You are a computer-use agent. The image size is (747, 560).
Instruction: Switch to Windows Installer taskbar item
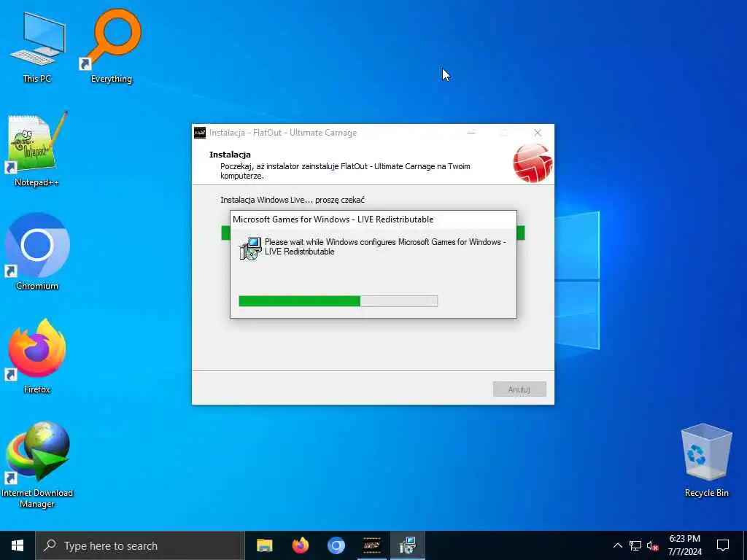408,545
